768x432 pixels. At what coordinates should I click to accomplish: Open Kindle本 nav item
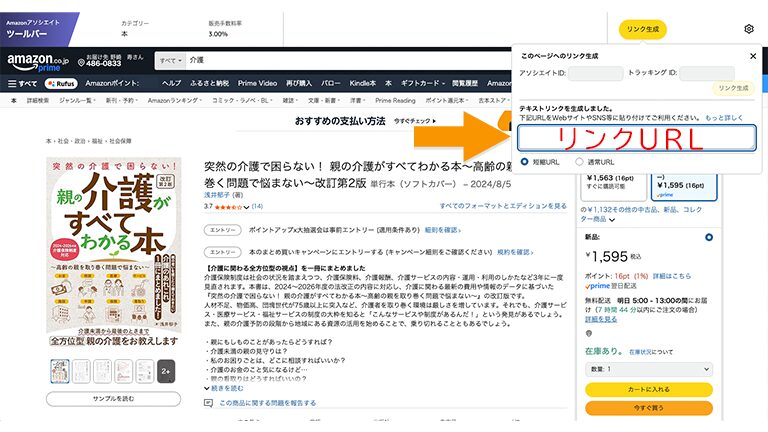click(362, 83)
